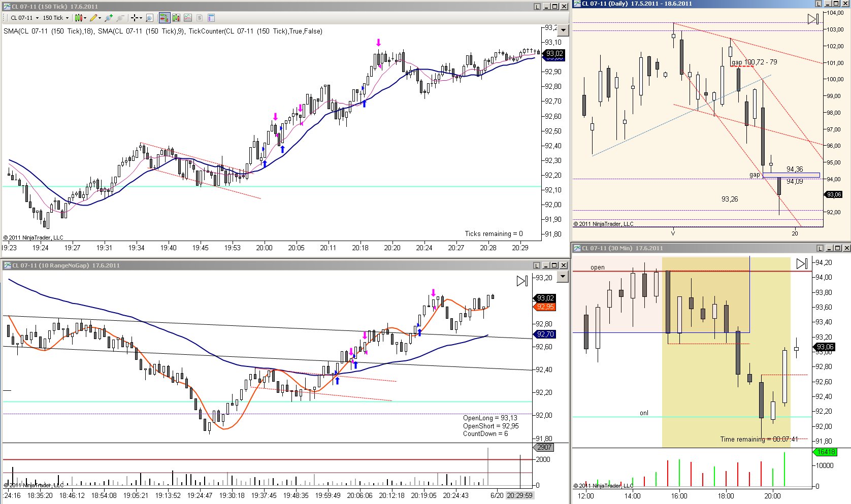
Task: Select the candlestick chart style icon
Action: pyautogui.click(x=78, y=18)
